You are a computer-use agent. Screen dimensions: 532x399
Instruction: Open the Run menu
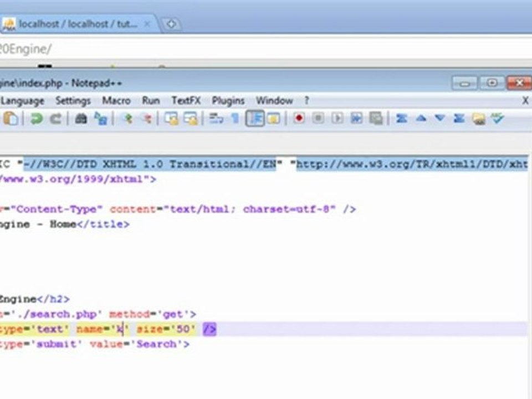(x=151, y=101)
